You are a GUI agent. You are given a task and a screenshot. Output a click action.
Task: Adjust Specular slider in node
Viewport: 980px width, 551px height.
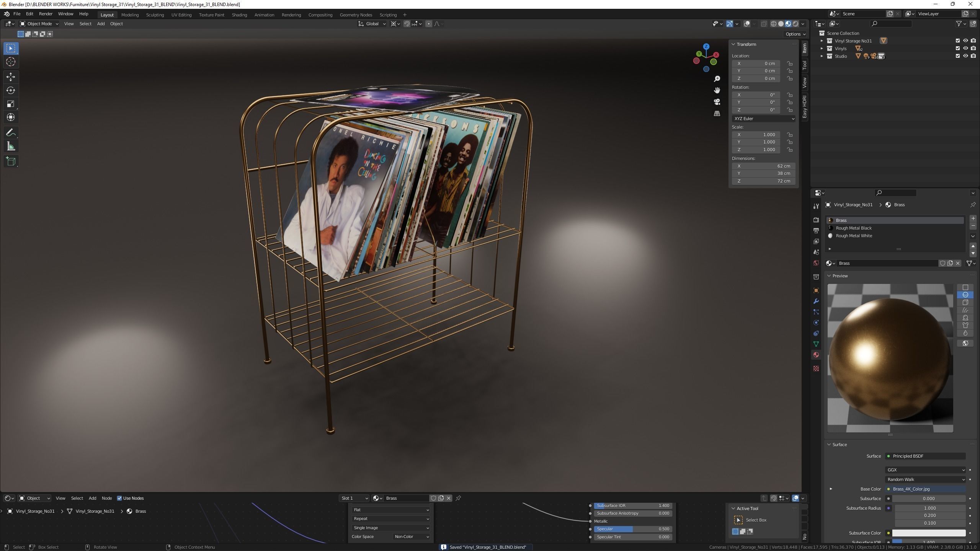pyautogui.click(x=633, y=529)
